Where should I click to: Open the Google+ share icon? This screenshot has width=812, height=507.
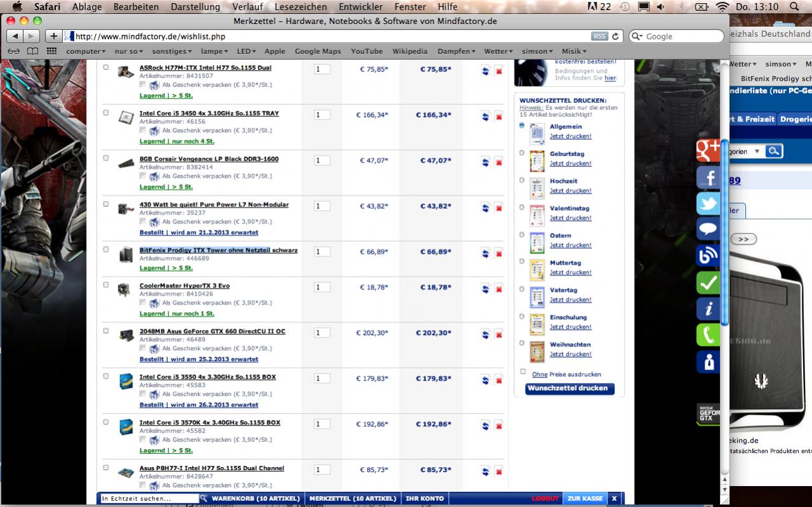click(x=708, y=150)
